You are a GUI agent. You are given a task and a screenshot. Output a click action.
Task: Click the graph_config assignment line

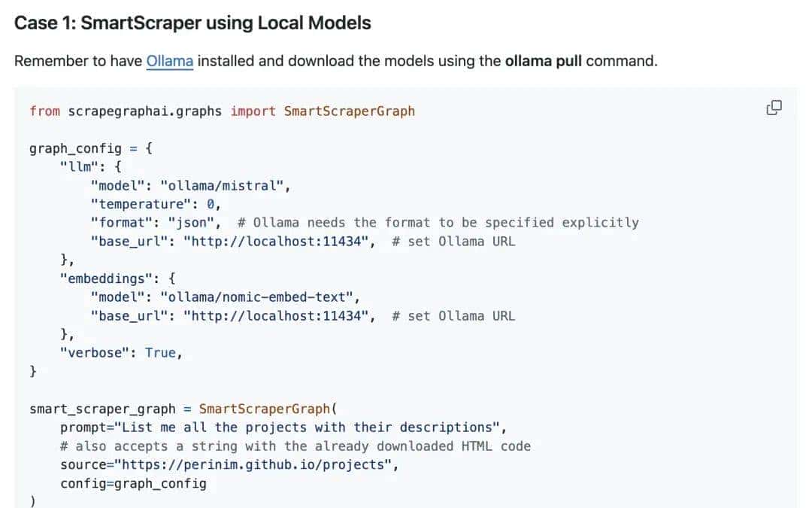(x=90, y=148)
